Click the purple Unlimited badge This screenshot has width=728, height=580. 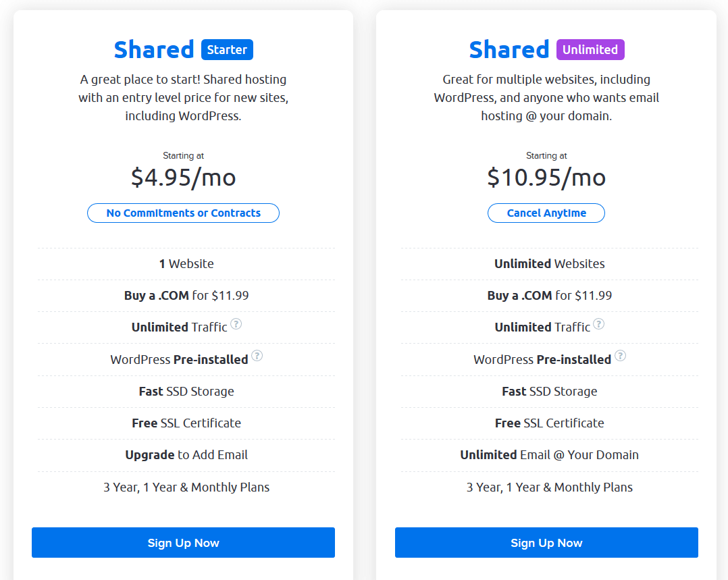tap(590, 50)
